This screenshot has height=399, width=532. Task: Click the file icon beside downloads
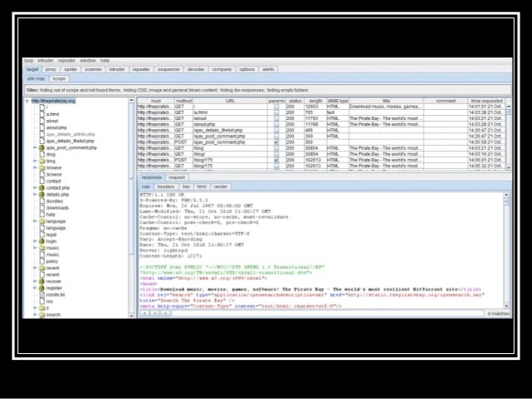tap(42, 207)
